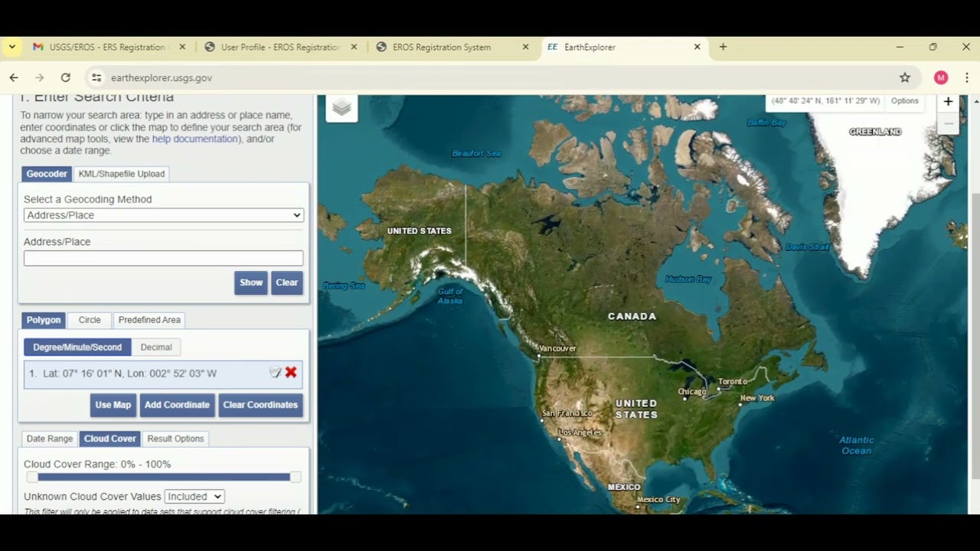980x551 pixels.
Task: Click the Beaufort Sea label on map
Action: [x=476, y=153]
